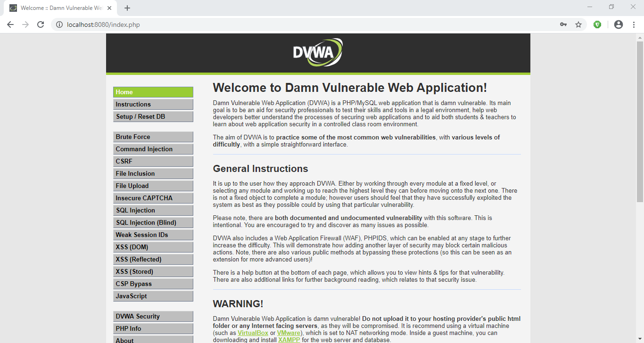This screenshot has height=343, width=644.
Task: Navigate to SQL Injection page
Action: pyautogui.click(x=153, y=211)
